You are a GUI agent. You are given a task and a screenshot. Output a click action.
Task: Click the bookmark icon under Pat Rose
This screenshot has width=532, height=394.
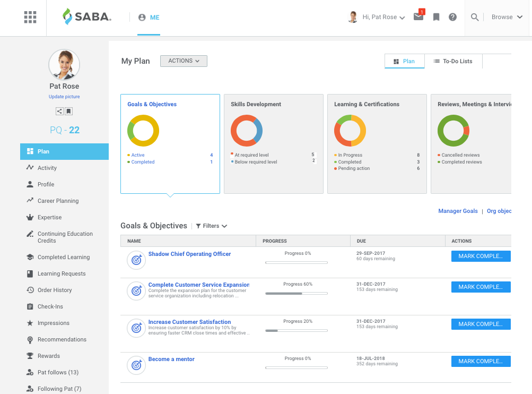click(68, 111)
